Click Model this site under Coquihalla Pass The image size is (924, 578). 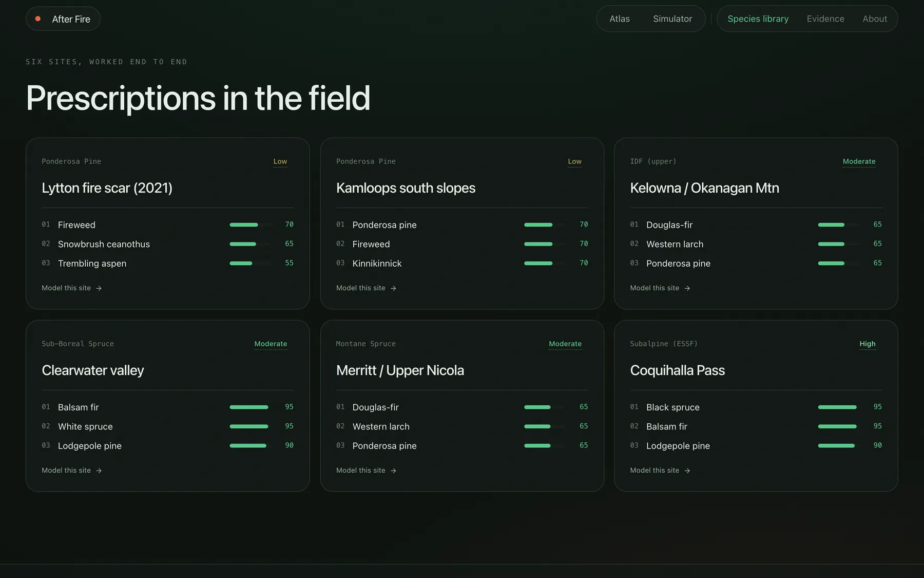tap(660, 471)
